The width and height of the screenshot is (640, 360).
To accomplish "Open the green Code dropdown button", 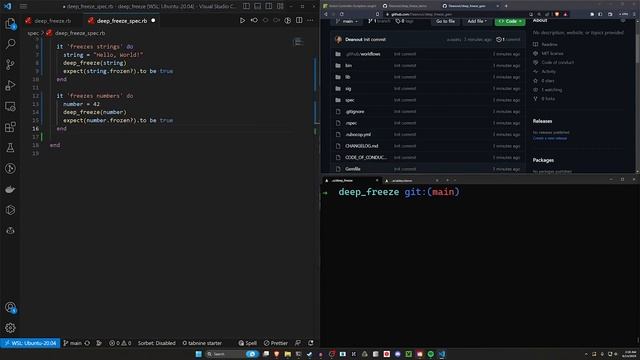I will (x=510, y=21).
